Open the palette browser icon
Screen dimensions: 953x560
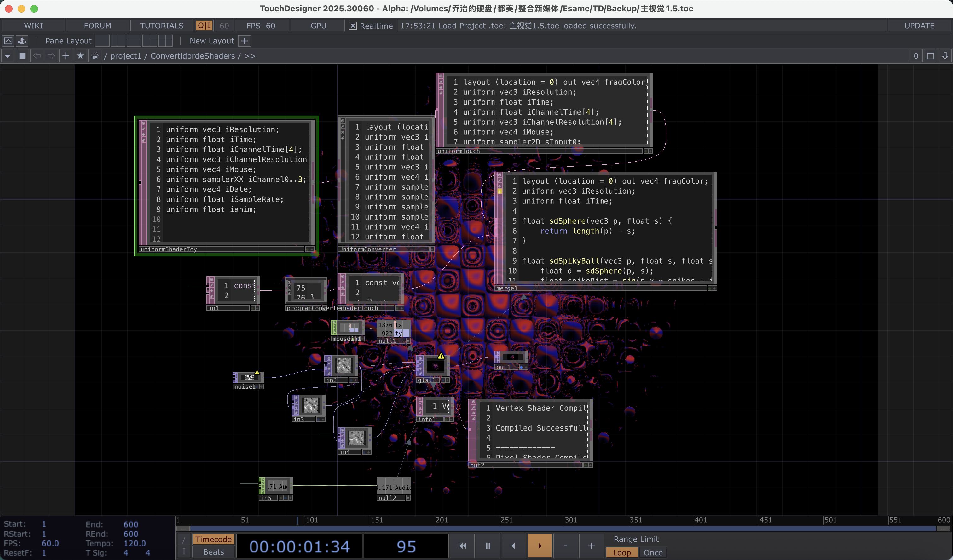[x=22, y=41]
